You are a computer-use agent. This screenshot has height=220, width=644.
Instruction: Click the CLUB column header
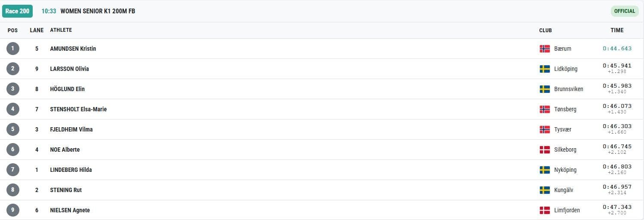point(545,31)
